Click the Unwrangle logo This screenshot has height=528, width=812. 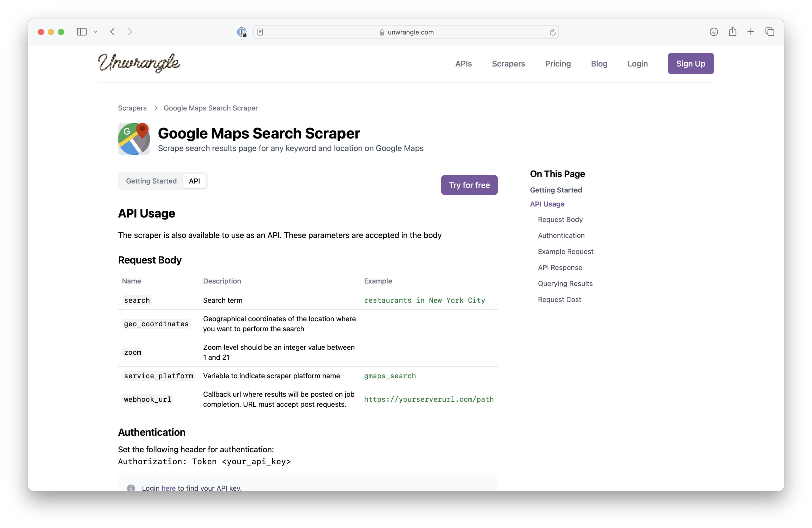(139, 63)
